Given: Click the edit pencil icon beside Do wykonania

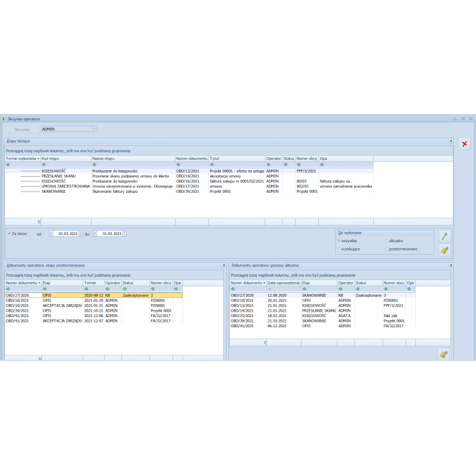Looking at the screenshot, I should click(x=444, y=236).
